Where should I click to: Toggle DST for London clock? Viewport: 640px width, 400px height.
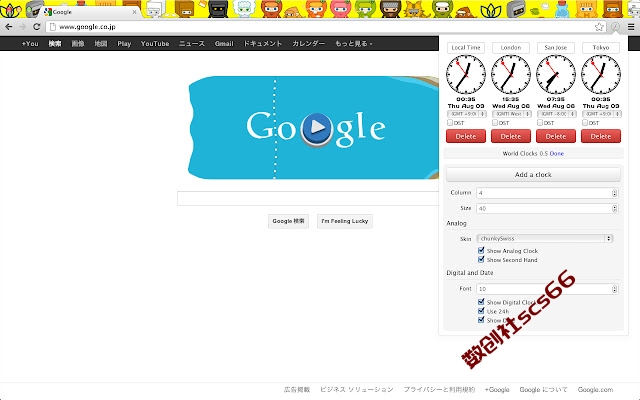[x=495, y=122]
